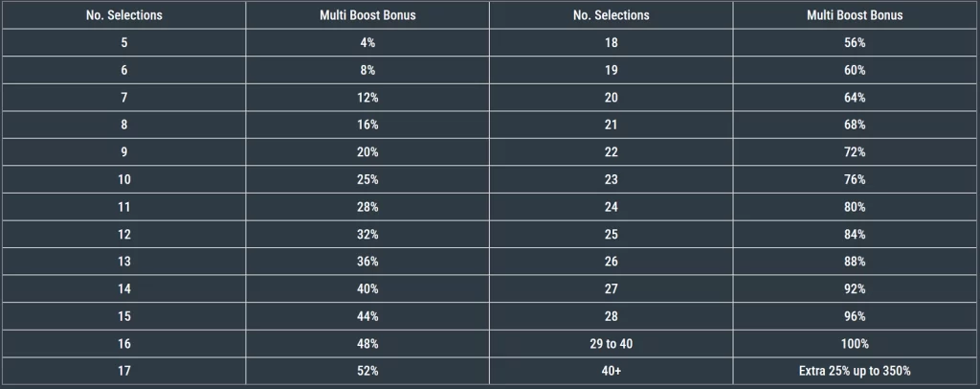The image size is (980, 389).
Task: Select the 100% bonus cell
Action: [855, 344]
